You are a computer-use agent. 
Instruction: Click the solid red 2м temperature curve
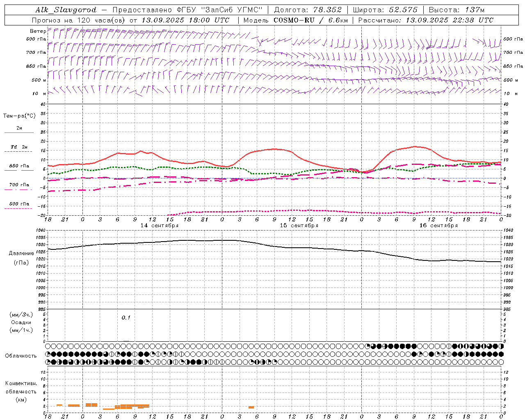point(275,149)
